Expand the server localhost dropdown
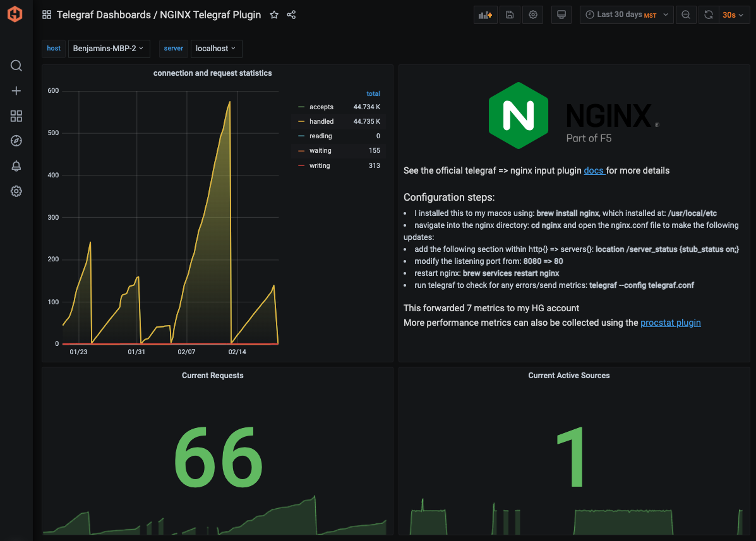 (216, 49)
